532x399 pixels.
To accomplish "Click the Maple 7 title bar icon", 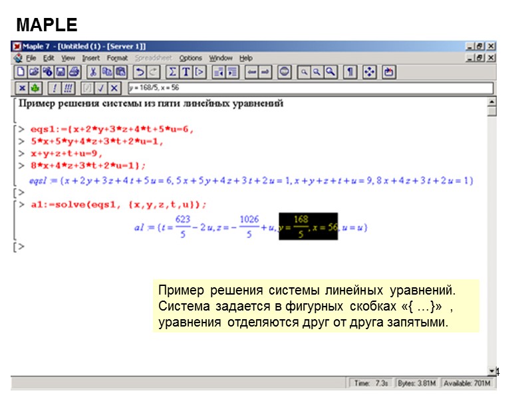I will coord(17,46).
